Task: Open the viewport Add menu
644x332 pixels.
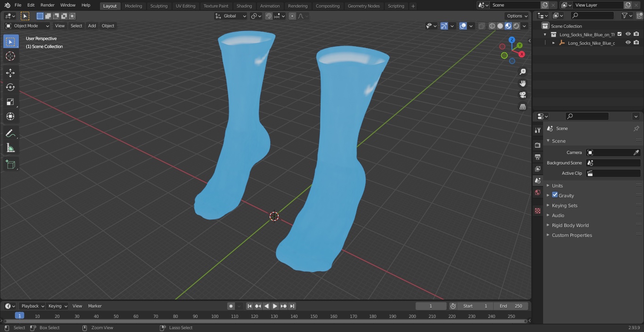Action: [92, 26]
